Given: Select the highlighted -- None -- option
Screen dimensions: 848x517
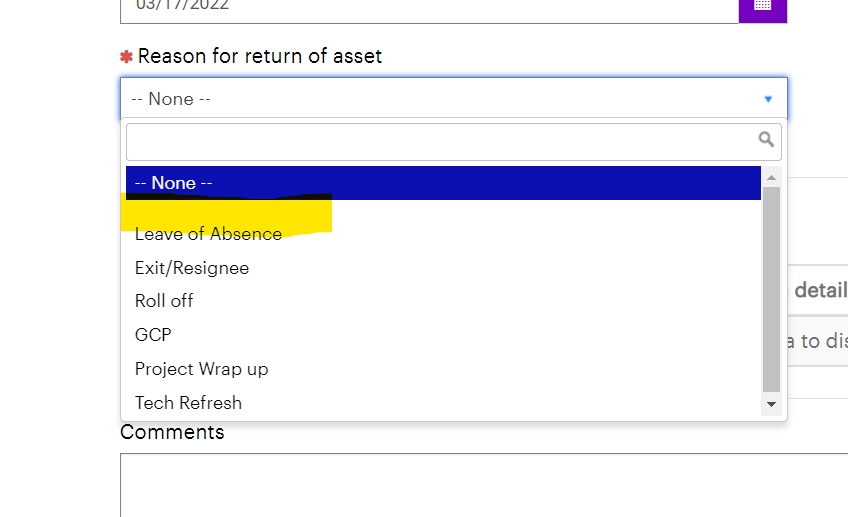Looking at the screenshot, I should tap(443, 183).
